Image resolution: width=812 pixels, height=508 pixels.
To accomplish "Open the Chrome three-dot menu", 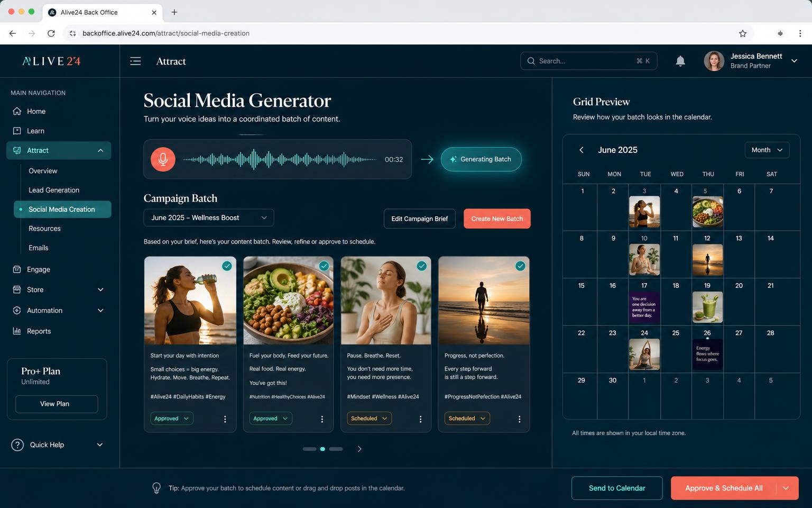I will pyautogui.click(x=800, y=33).
